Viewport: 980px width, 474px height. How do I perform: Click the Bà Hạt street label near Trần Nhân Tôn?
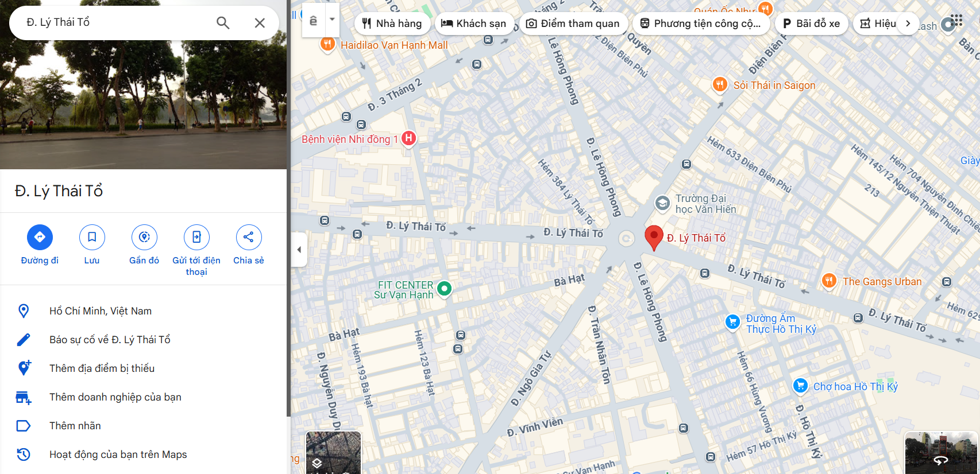(569, 280)
